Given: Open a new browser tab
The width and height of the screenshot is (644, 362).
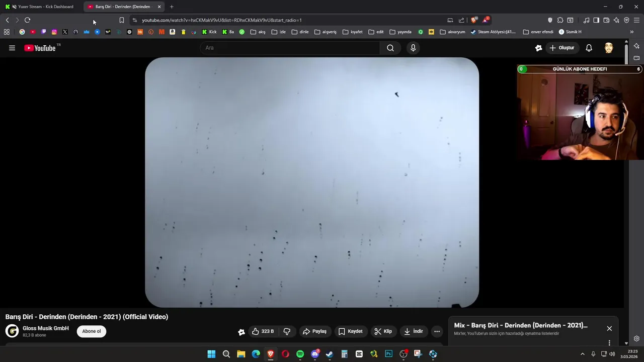Looking at the screenshot, I should 172,7.
